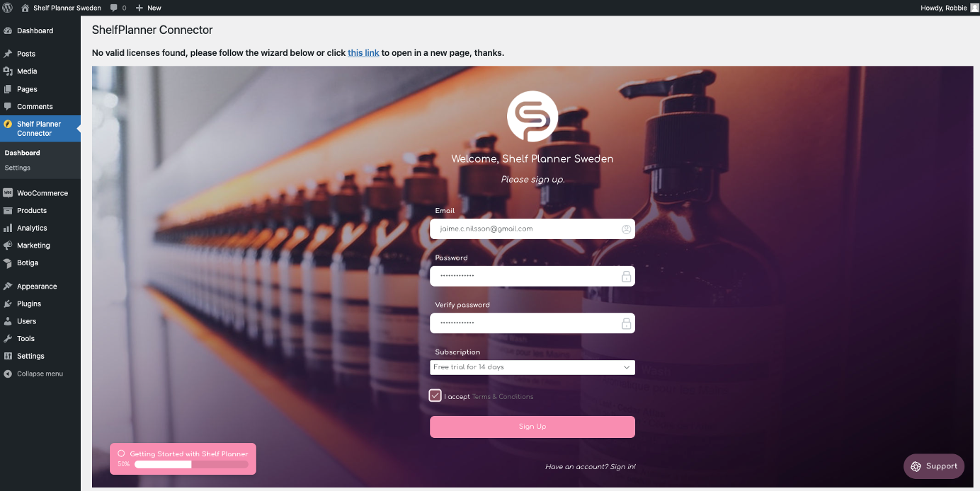
Task: Click the Have an account? Sign in! link
Action: click(x=591, y=467)
